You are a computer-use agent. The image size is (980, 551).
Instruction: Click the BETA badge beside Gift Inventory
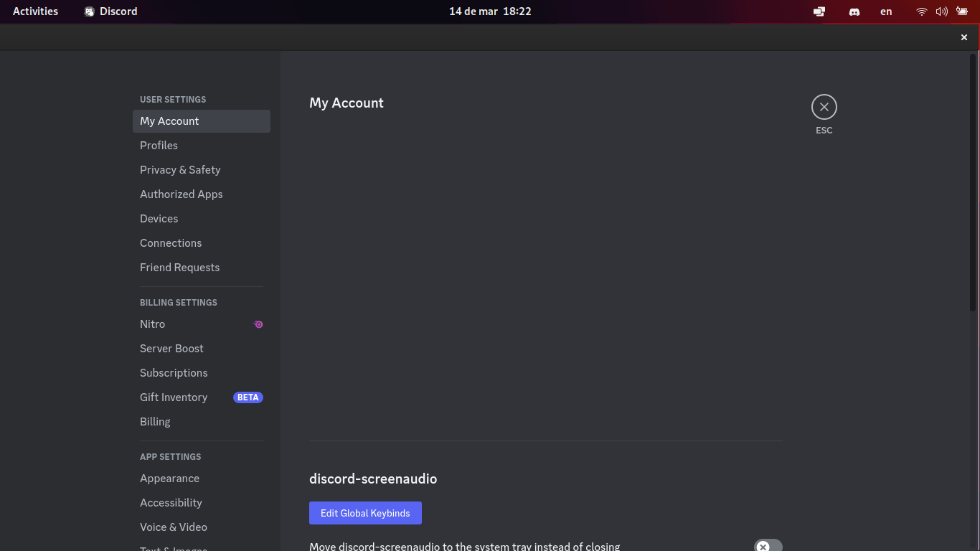coord(248,397)
